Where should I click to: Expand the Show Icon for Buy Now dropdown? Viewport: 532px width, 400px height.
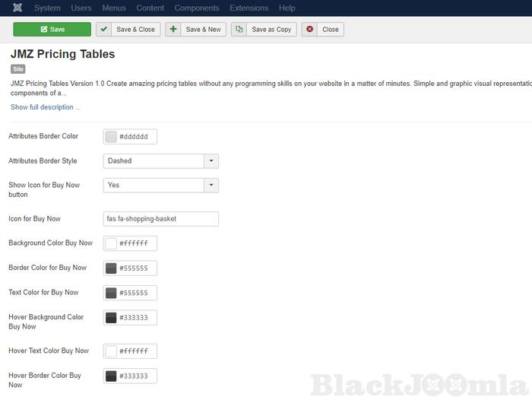(211, 185)
